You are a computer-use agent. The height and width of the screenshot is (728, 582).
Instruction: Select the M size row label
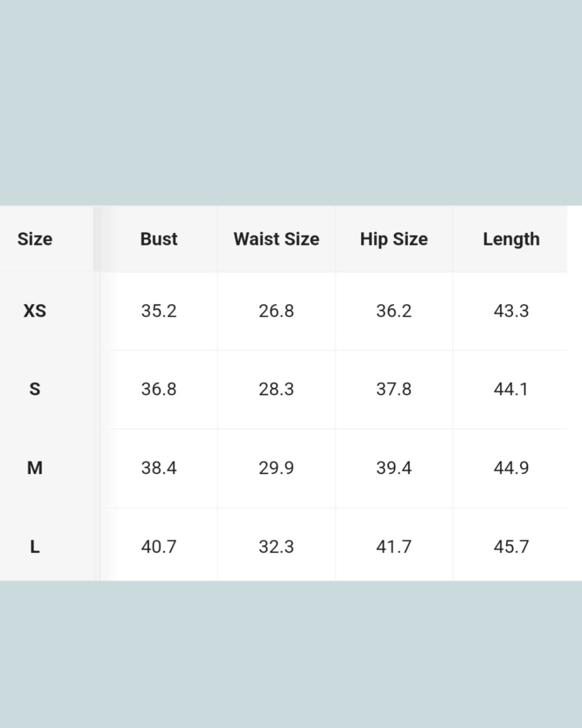[x=35, y=468]
